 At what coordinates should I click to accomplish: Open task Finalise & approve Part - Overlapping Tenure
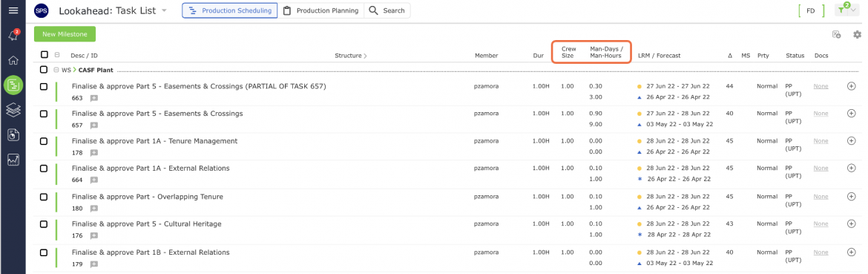[x=147, y=197]
